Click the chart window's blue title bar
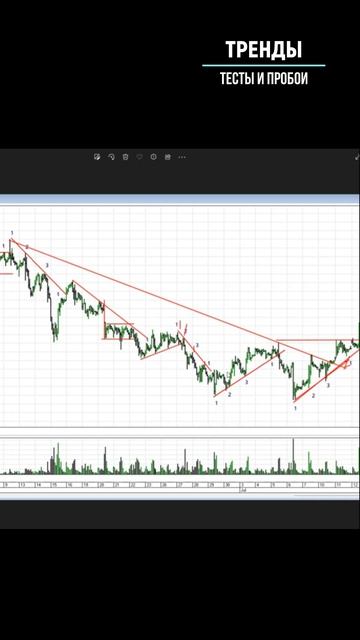This screenshot has width=360, height=640. (x=179, y=199)
